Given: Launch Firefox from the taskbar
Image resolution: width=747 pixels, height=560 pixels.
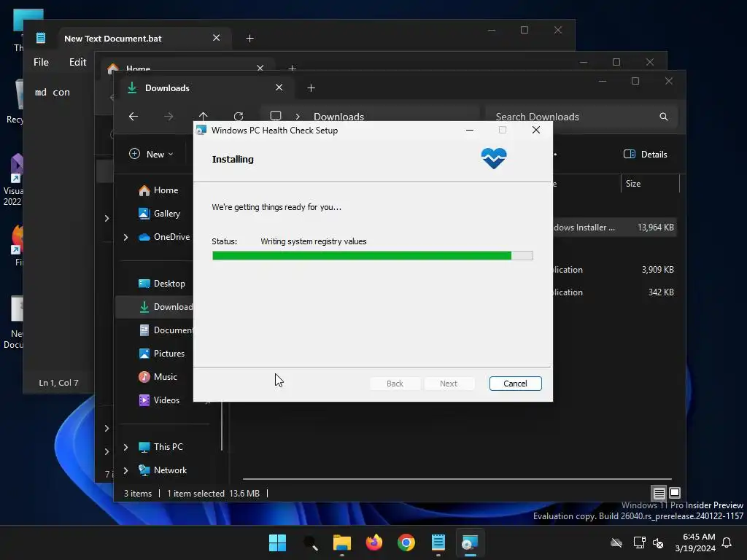Looking at the screenshot, I should click(374, 542).
